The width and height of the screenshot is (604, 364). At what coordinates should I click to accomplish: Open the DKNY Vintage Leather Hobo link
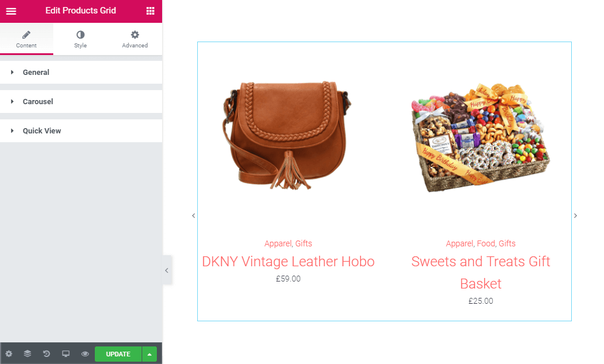(x=288, y=262)
